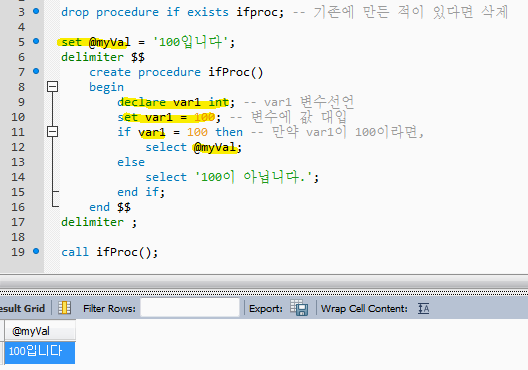Click the Export recordset icon

tap(299, 308)
